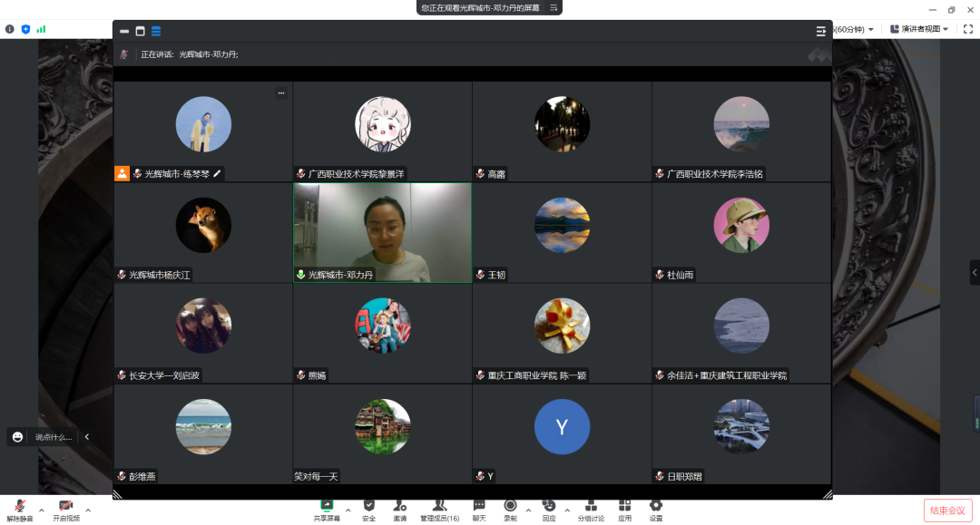Click the name label 广西职业技术学院李浩铭

coord(714,174)
